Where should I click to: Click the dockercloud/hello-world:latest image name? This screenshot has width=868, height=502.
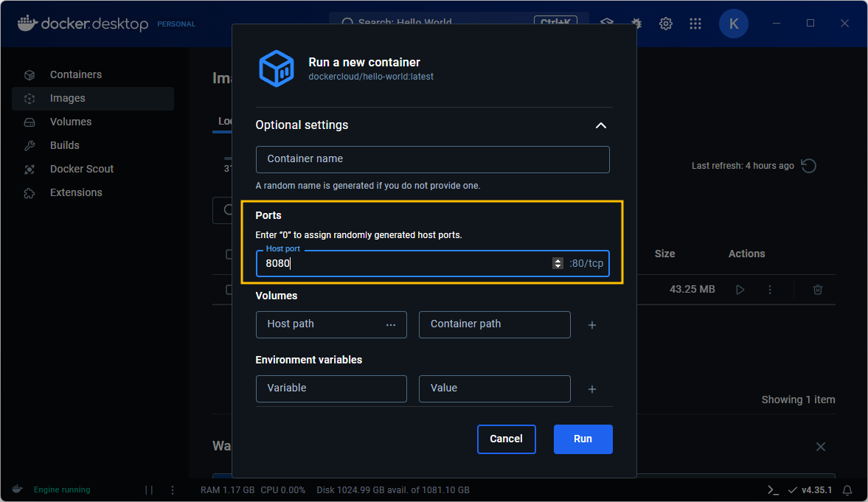click(371, 77)
